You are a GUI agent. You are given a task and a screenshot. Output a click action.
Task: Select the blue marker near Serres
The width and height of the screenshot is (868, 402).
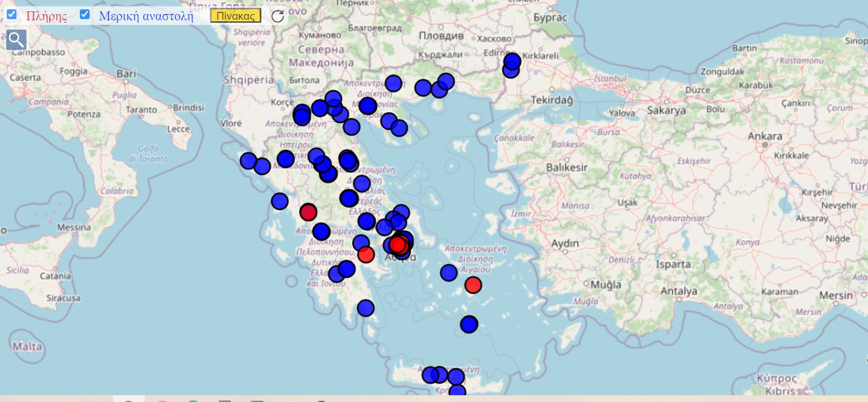click(x=394, y=83)
